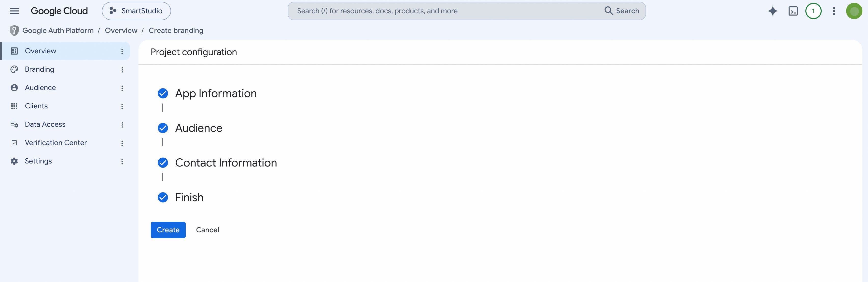
Task: Open the user account avatar
Action: click(854, 11)
